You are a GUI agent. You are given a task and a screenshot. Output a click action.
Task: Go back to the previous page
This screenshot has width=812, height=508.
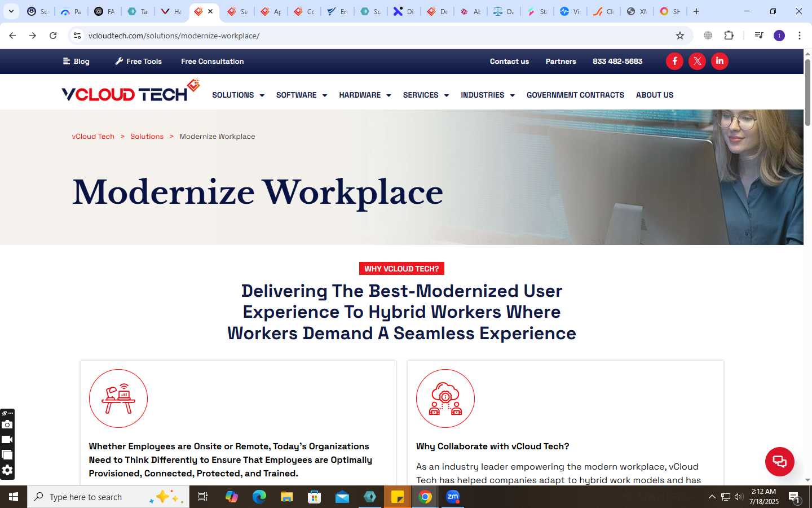(x=12, y=36)
